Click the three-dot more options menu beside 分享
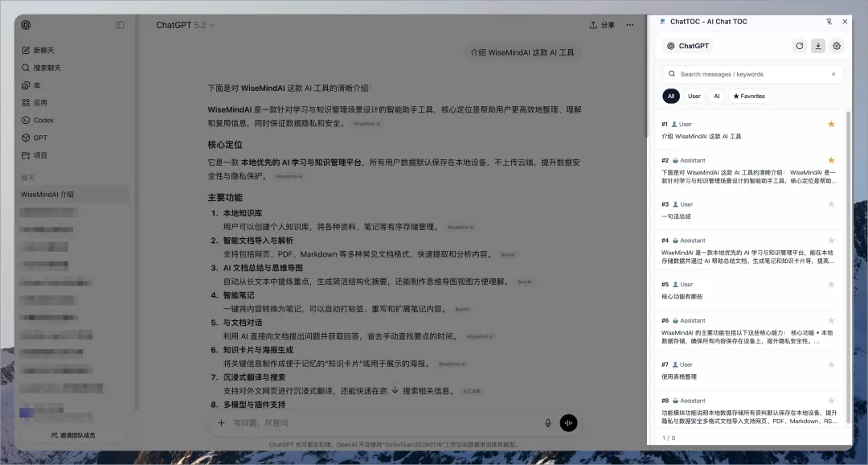 pos(630,25)
